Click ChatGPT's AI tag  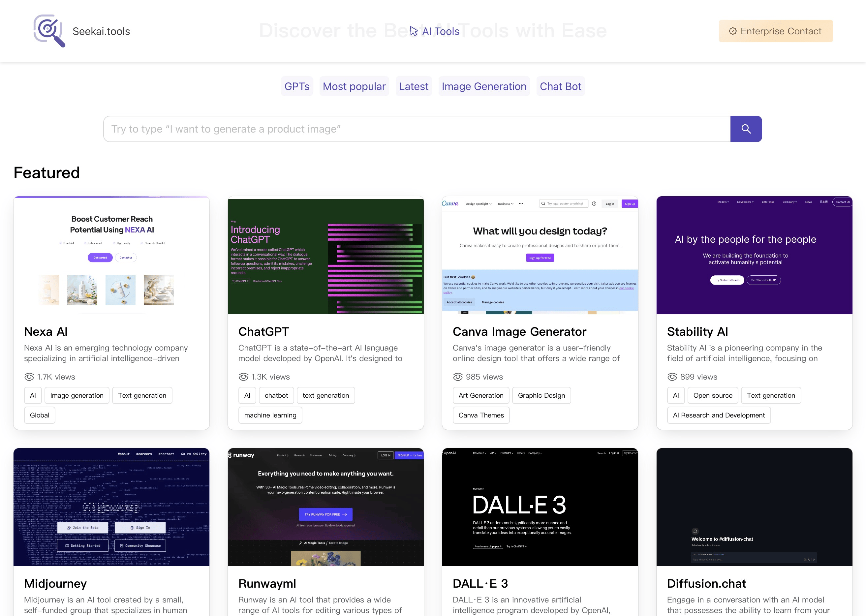pos(247,395)
